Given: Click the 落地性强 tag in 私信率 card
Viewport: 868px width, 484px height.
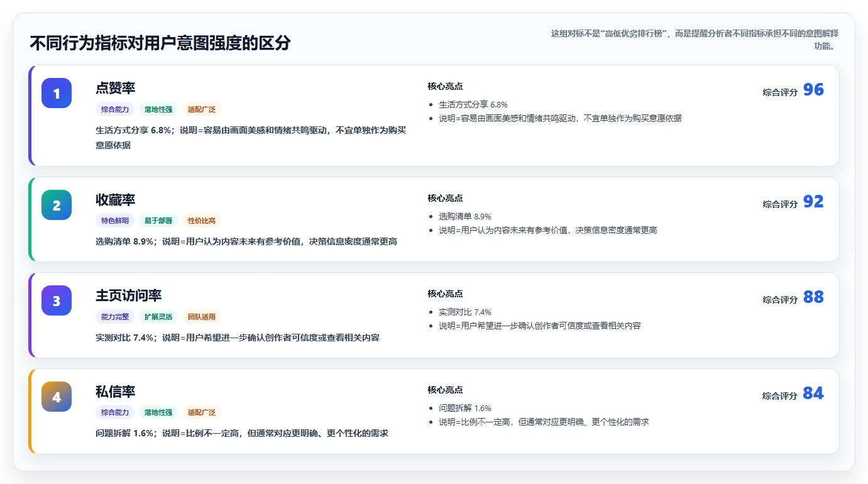Looking at the screenshot, I should 158,413.
